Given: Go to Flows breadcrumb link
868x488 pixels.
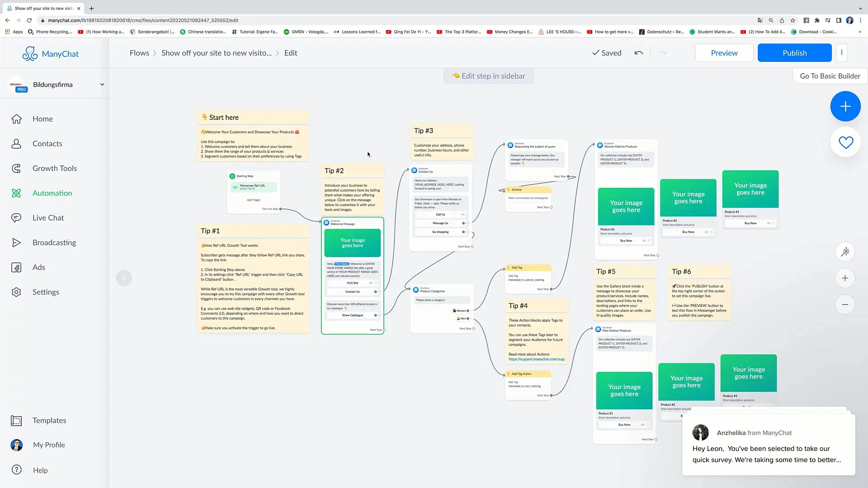Looking at the screenshot, I should 139,53.
